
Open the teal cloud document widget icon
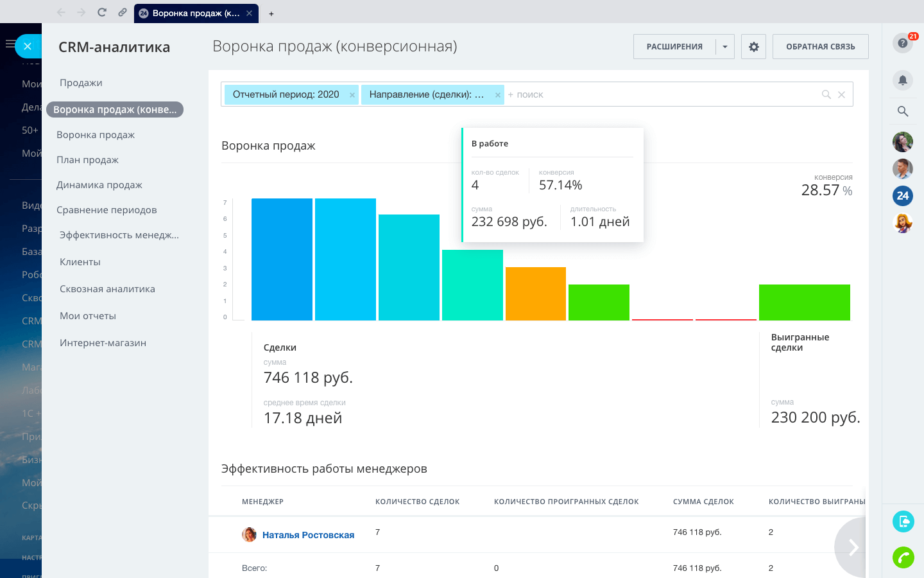point(903,521)
